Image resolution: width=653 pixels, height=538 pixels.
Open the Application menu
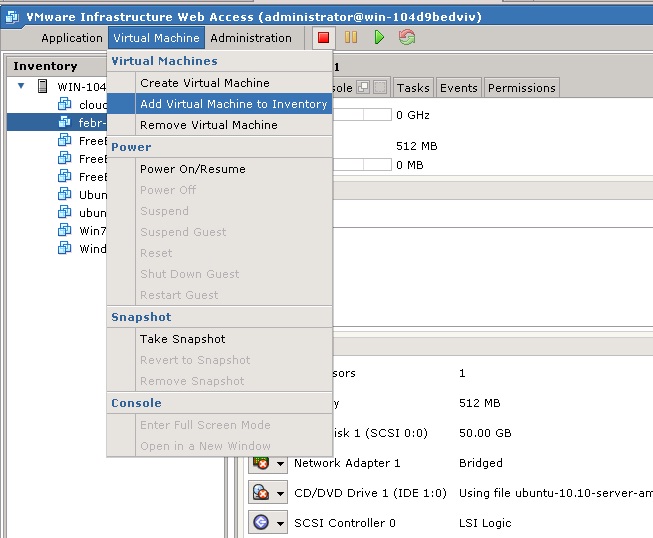(x=72, y=38)
